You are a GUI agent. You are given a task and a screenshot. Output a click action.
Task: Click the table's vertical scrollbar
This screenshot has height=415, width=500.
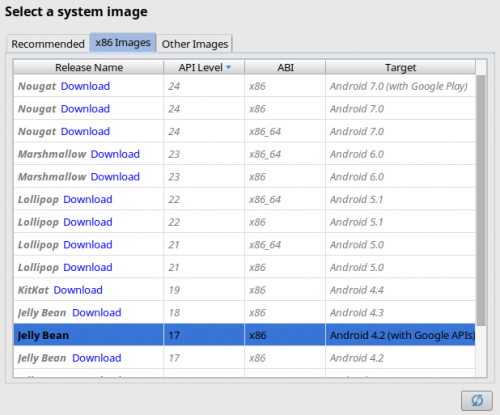tap(481, 200)
